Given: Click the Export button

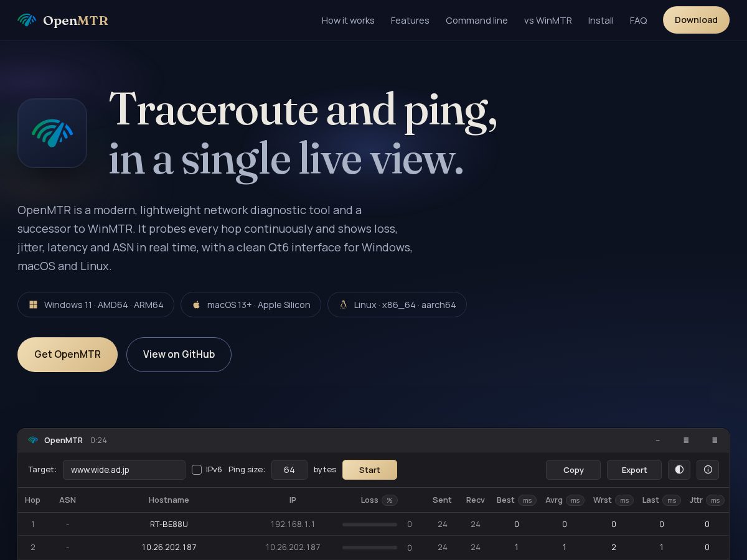Looking at the screenshot, I should (634, 470).
